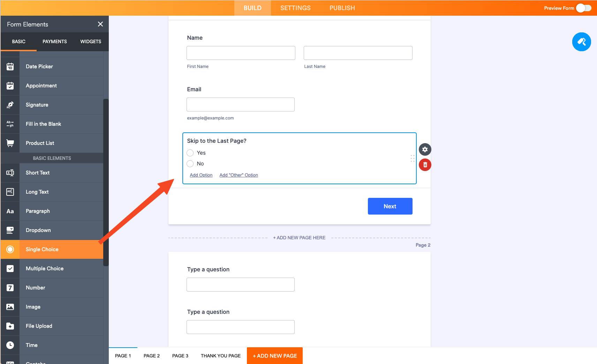Click the Date Picker calendar icon

(x=10, y=67)
